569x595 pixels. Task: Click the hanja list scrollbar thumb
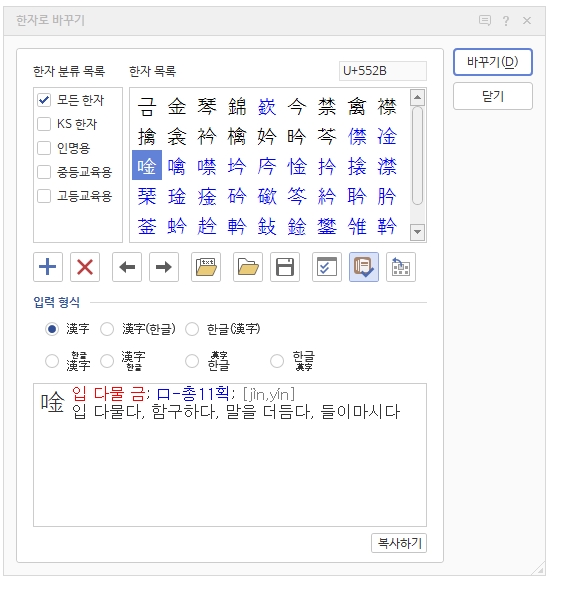click(x=418, y=156)
